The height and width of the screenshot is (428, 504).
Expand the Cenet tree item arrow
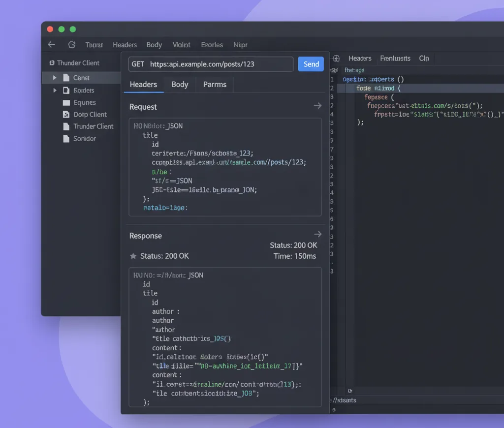55,78
